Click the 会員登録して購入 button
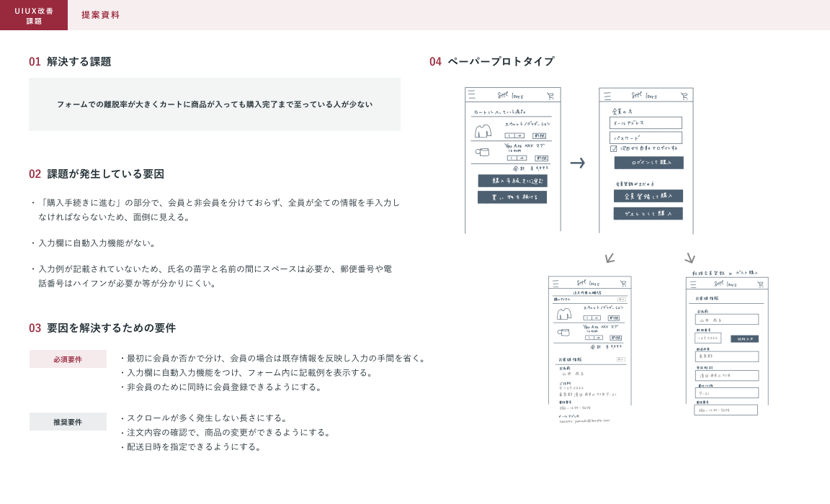 pos(648,196)
